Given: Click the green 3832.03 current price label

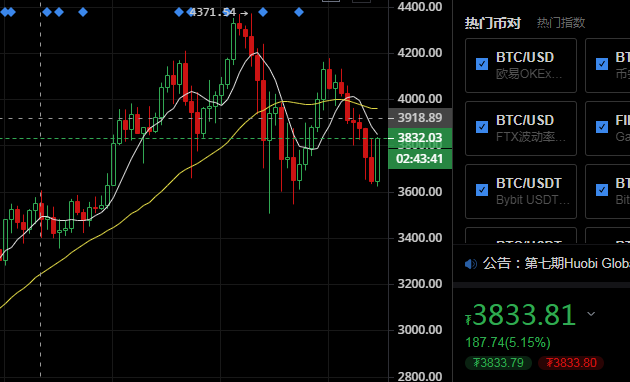Looking at the screenshot, I should click(x=420, y=138).
